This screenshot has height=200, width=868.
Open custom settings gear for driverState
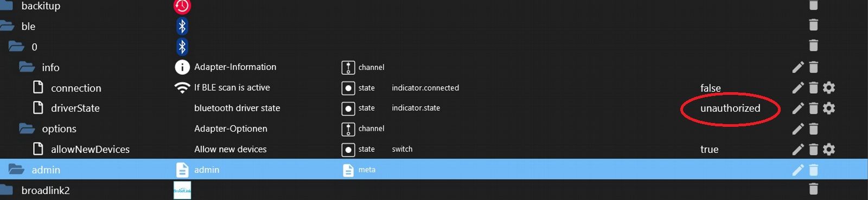828,108
